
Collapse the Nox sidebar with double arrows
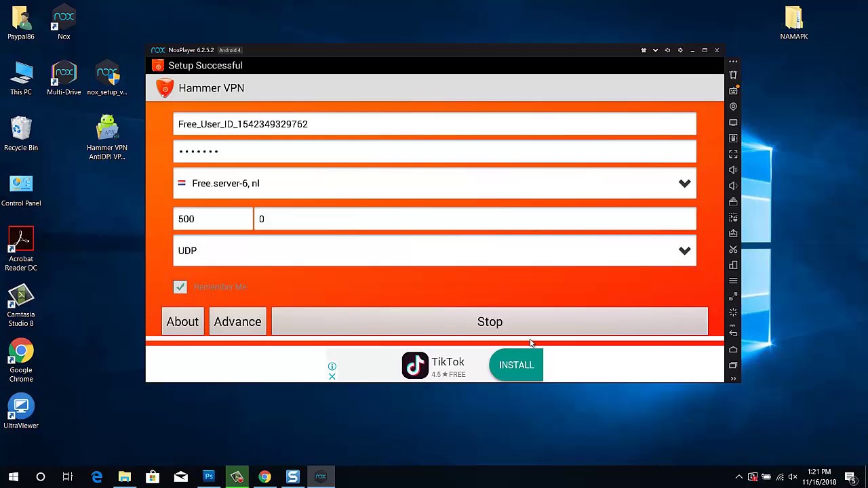pyautogui.click(x=733, y=379)
